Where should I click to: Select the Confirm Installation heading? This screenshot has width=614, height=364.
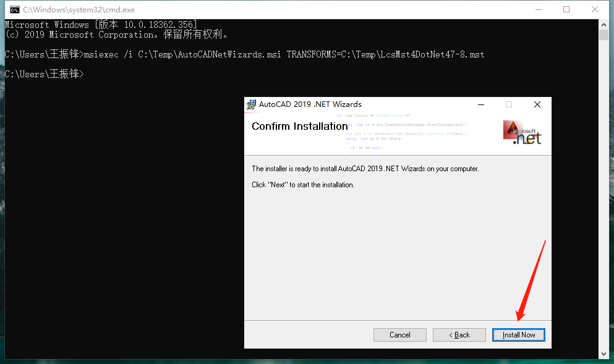(299, 126)
